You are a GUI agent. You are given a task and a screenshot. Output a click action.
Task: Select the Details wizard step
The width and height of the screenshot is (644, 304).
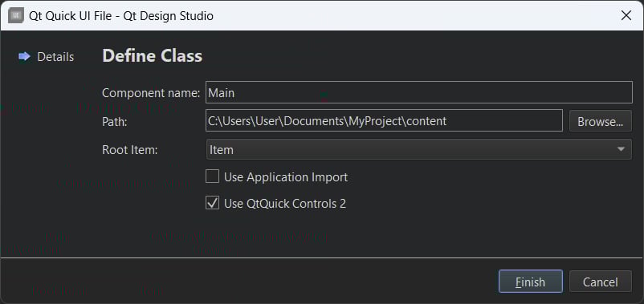click(x=55, y=57)
